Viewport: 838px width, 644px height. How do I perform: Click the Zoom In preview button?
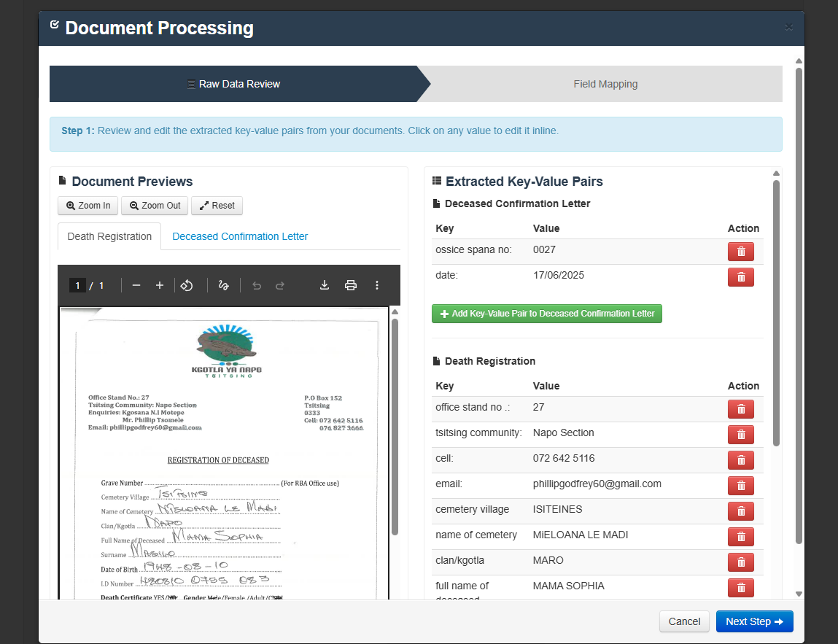coord(88,206)
